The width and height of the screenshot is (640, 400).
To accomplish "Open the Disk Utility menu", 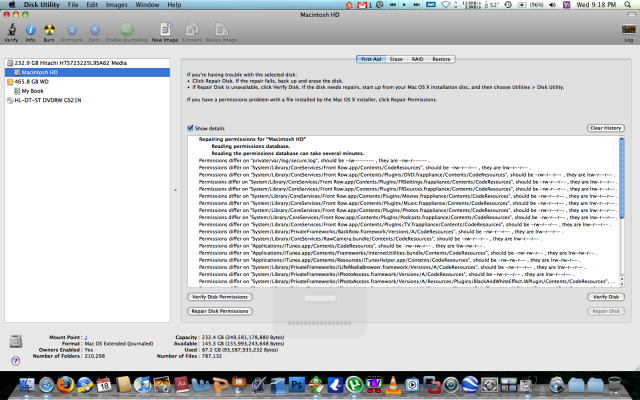I will (x=42, y=5).
